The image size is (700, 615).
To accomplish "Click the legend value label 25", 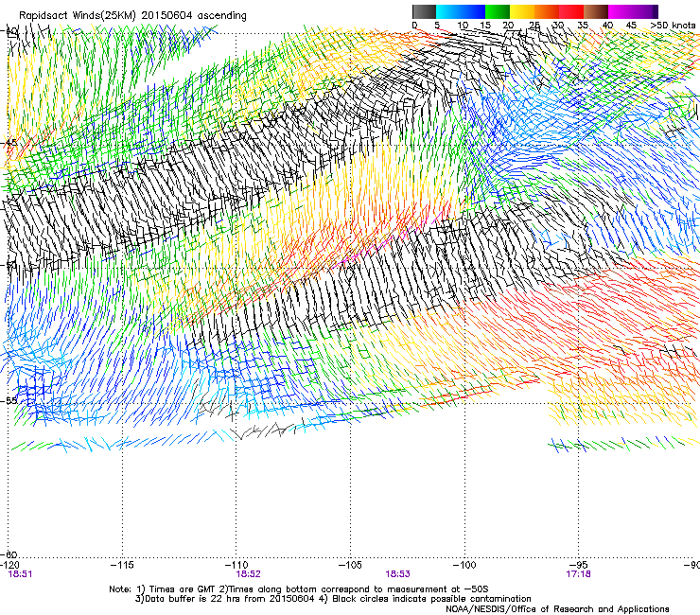I will [534, 26].
